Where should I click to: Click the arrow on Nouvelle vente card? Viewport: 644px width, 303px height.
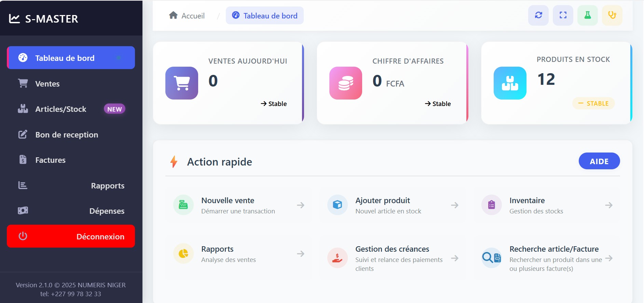(x=301, y=205)
